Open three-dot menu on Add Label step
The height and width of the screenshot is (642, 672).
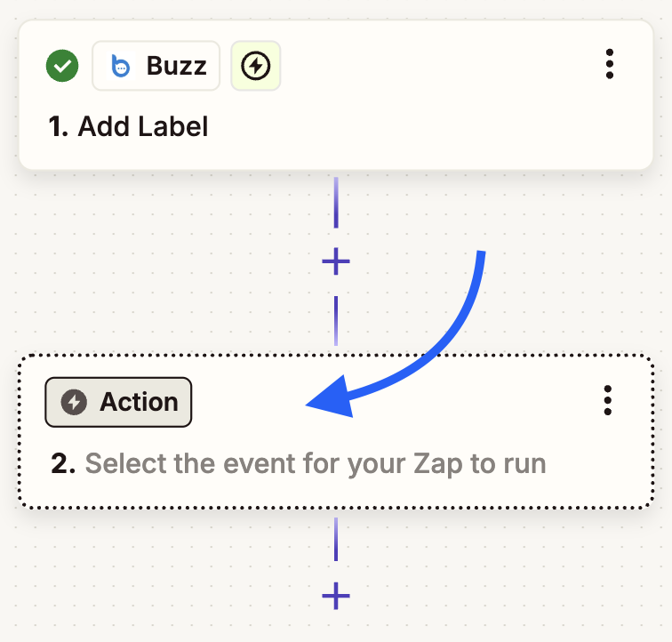pyautogui.click(x=609, y=65)
